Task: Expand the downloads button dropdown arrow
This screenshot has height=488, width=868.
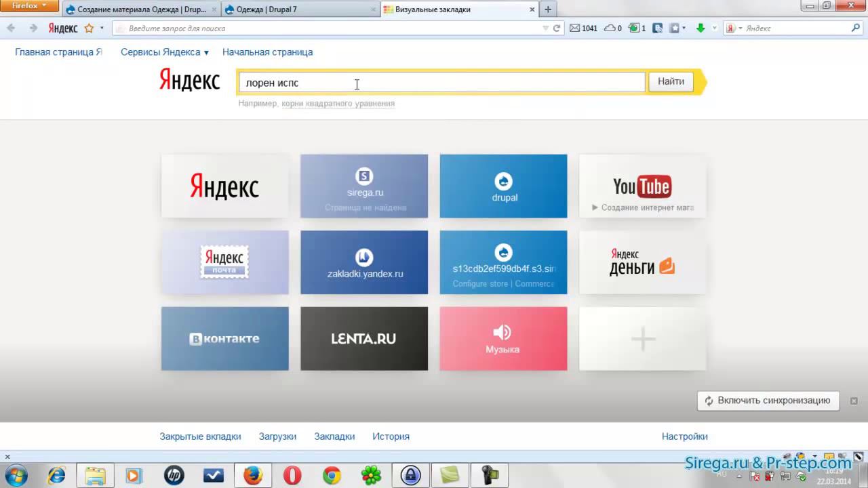Action: [x=715, y=28]
